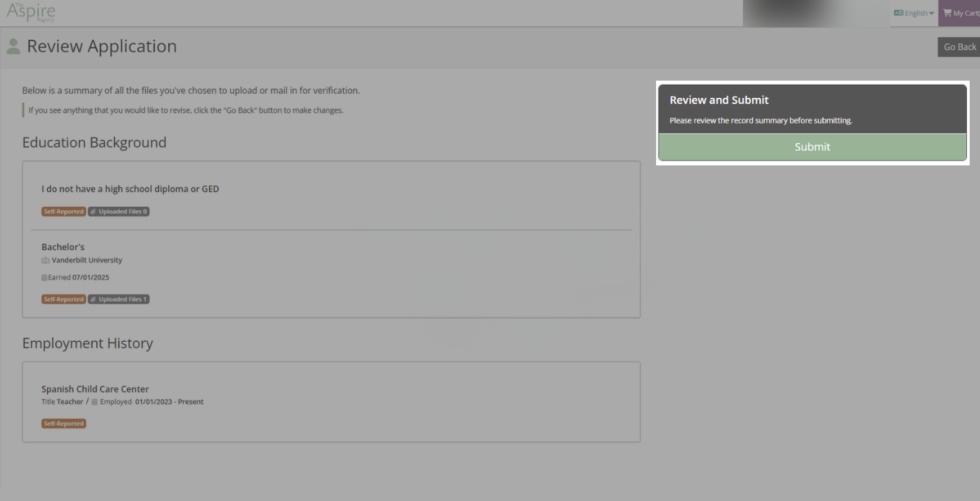Click the calendar icon beside Earned date

[x=44, y=278]
